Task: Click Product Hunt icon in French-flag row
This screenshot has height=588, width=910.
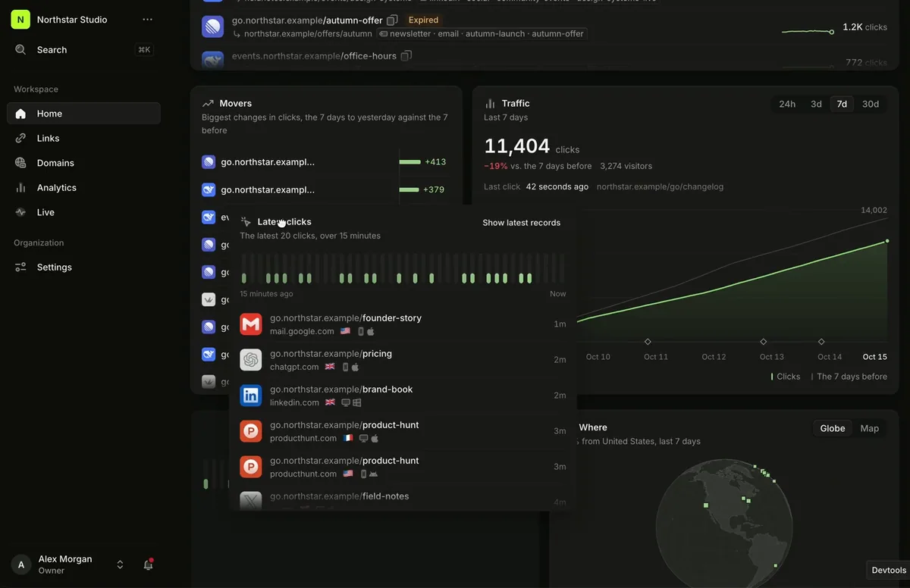Action: tap(251, 431)
